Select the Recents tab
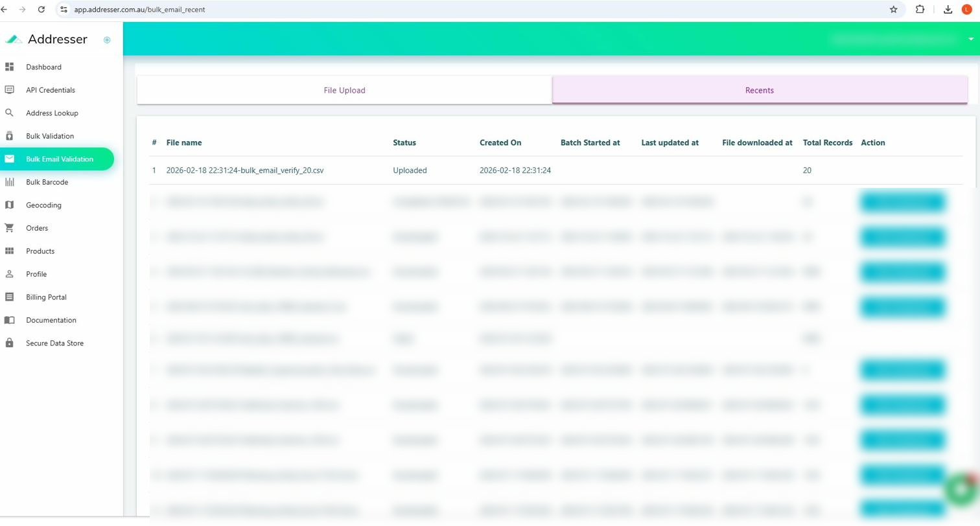 (759, 90)
